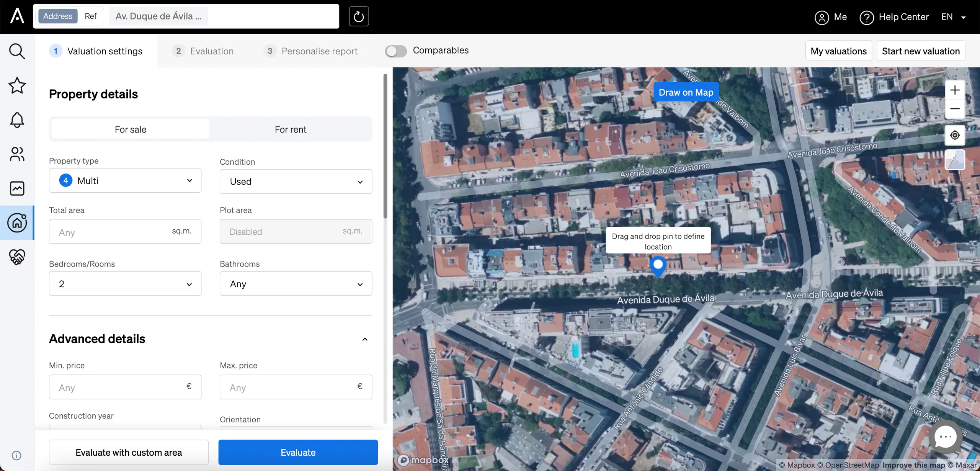The width and height of the screenshot is (980, 471).
Task: Click the info icon at sidebar bottom
Action: (16, 455)
